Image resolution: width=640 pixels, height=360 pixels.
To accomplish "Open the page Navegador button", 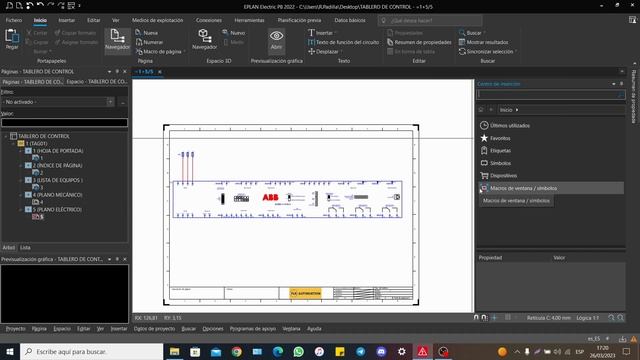I will (x=118, y=40).
